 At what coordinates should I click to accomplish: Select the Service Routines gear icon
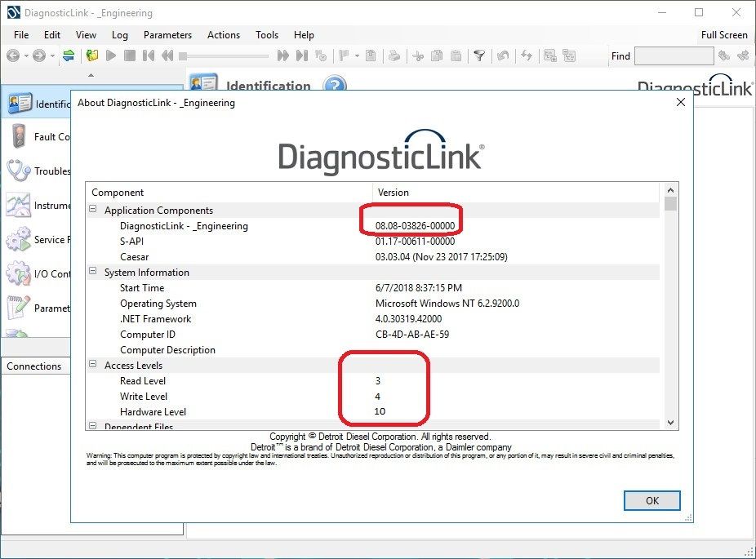[x=19, y=240]
